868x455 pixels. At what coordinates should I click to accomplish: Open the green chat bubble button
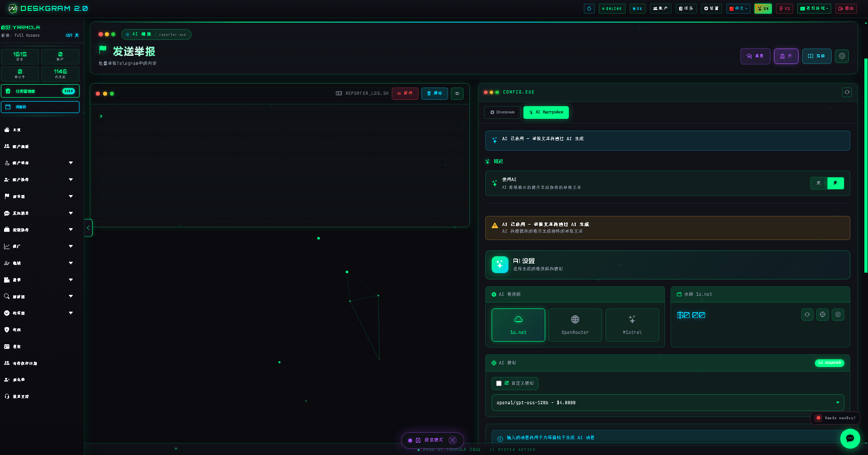[x=850, y=438]
